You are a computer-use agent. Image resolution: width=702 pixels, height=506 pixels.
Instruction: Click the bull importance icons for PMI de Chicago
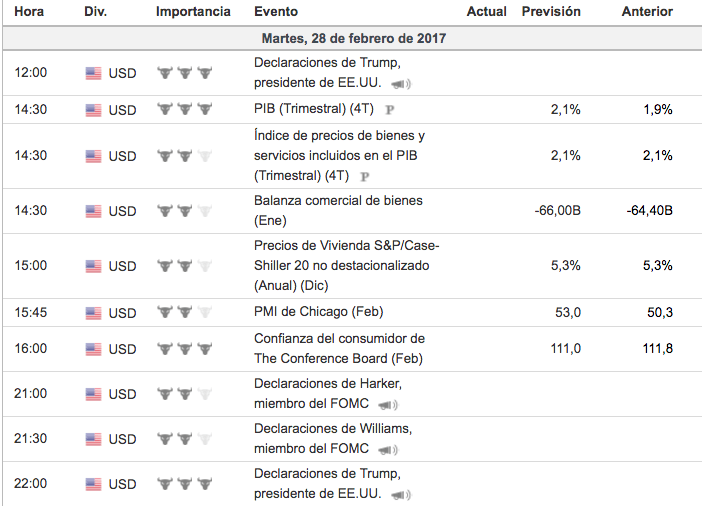(185, 312)
